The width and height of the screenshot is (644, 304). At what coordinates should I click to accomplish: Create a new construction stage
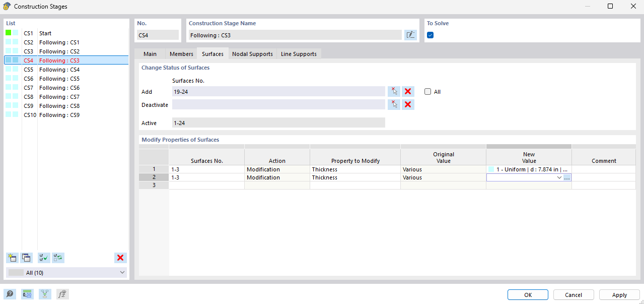12,258
